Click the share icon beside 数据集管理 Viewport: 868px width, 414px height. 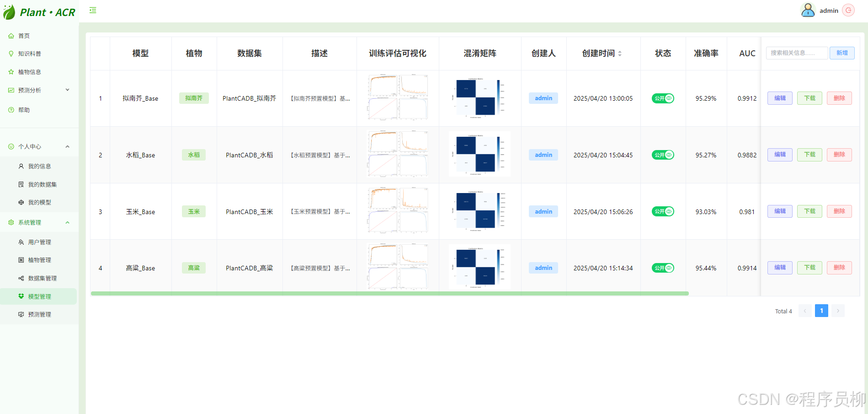[x=21, y=278]
